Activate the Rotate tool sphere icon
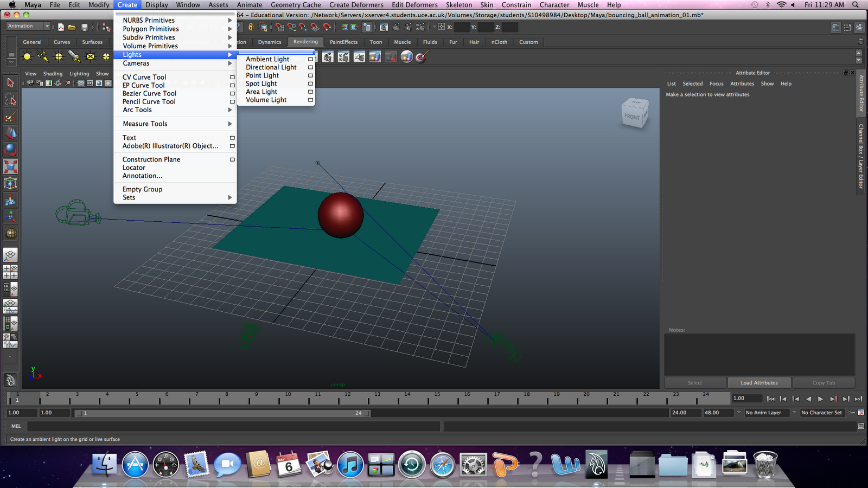The width and height of the screenshot is (868, 488). (x=10, y=150)
